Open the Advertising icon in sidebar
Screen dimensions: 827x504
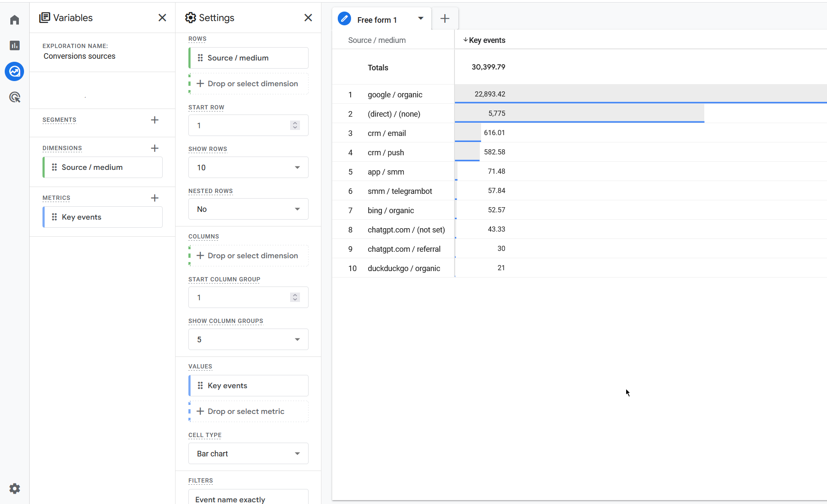tap(15, 97)
